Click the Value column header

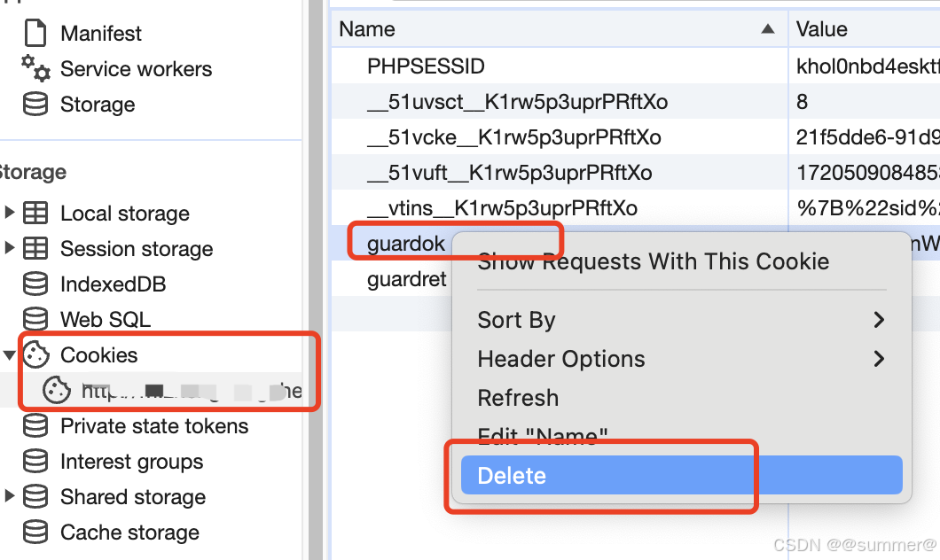pos(822,29)
